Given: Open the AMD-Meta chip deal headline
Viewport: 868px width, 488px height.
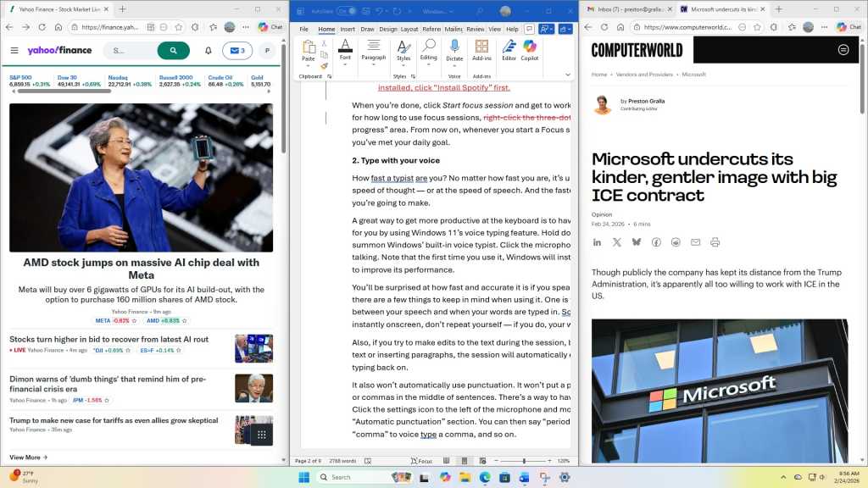Looking at the screenshot, I should (140, 263).
